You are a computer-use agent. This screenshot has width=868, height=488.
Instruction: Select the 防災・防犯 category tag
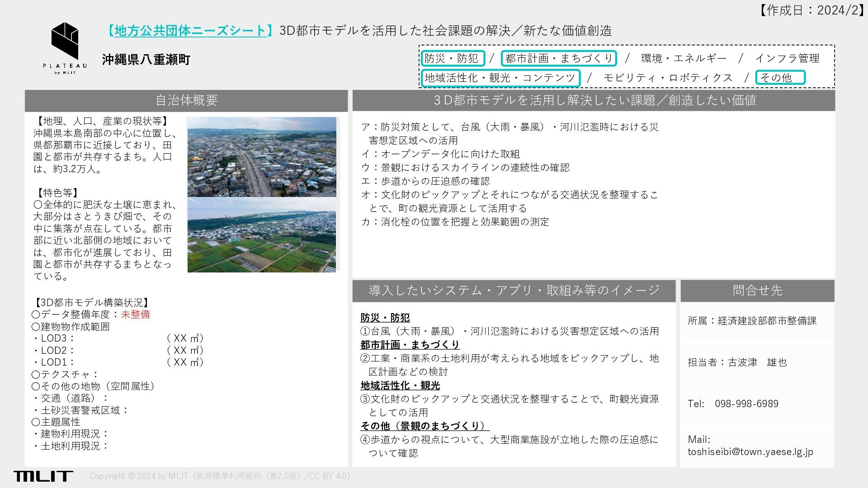(452, 58)
